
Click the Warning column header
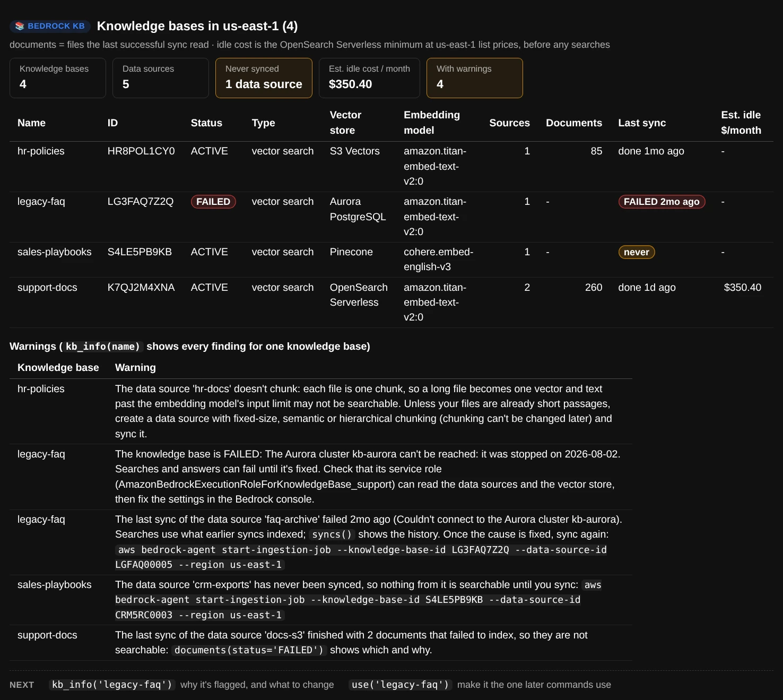click(x=135, y=367)
